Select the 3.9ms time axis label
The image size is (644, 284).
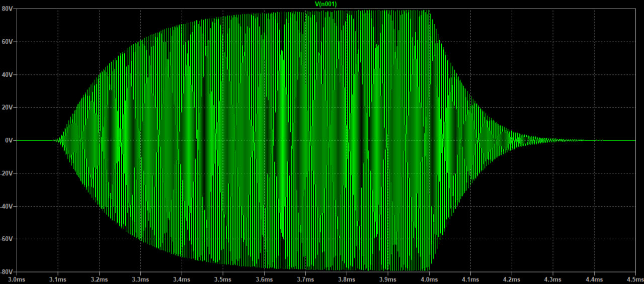click(x=388, y=279)
